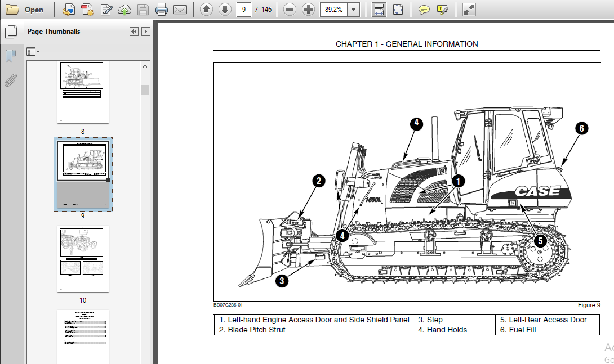Click the edit document pencil icon

click(106, 10)
